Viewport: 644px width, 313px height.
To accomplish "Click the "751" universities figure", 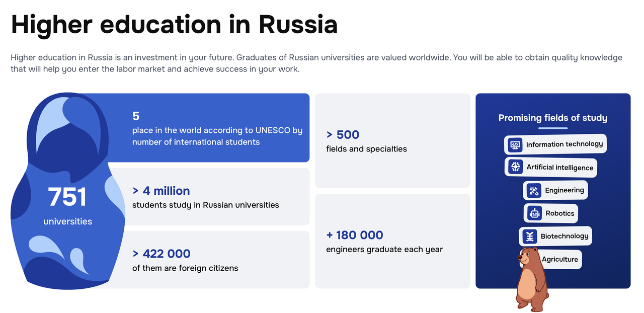I will click(x=67, y=197).
